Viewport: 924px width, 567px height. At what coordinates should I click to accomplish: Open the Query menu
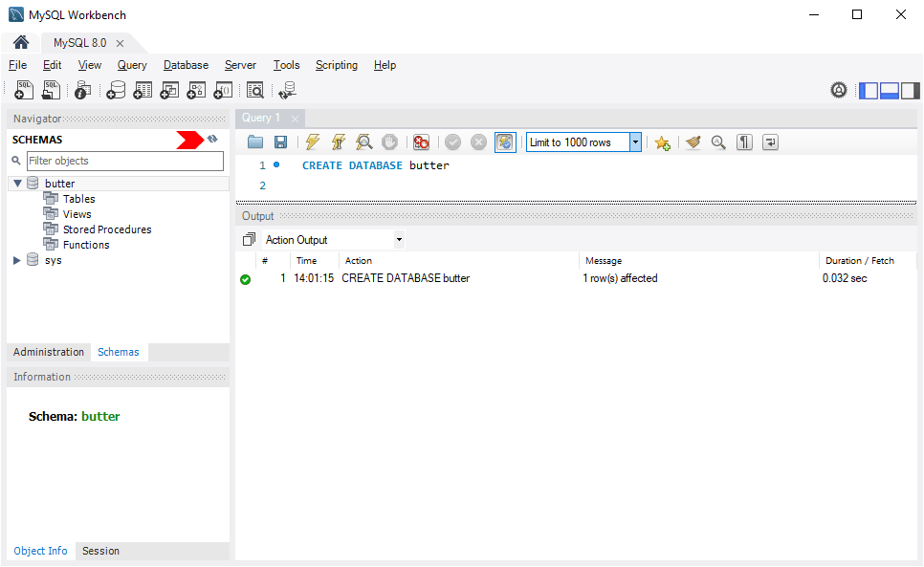[x=132, y=65]
